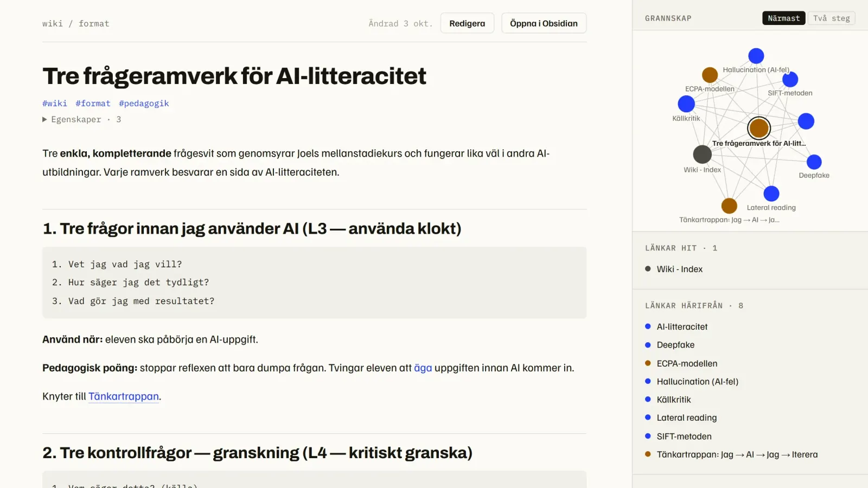Viewport: 868px width, 488px height.
Task: Select the unlabeled blue node right of center
Action: pos(806,121)
